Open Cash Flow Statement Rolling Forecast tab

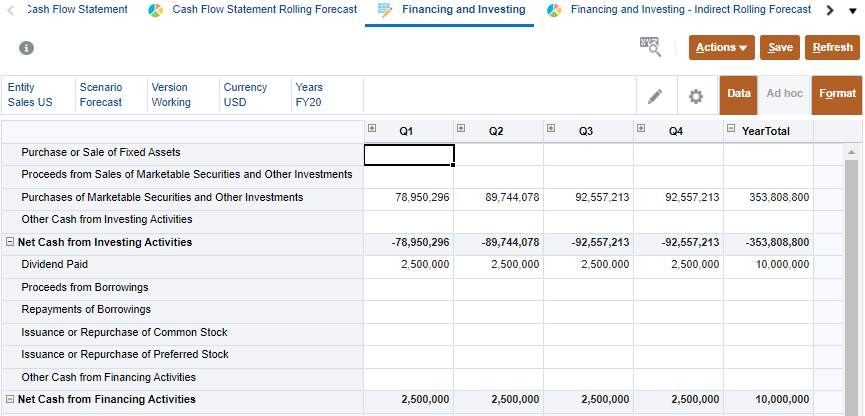coord(265,9)
